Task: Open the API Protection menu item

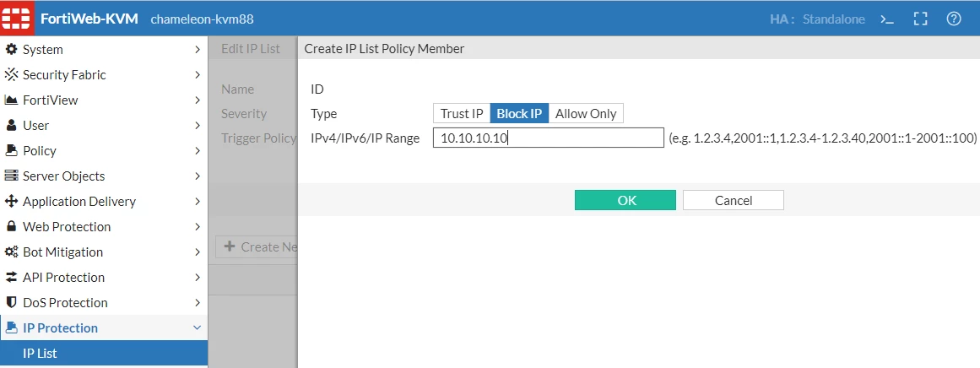Action: (x=104, y=278)
